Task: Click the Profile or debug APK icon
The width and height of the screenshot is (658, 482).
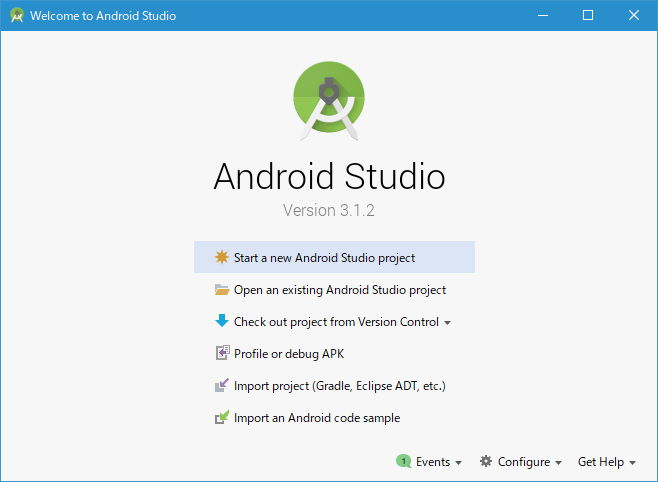Action: [x=222, y=353]
